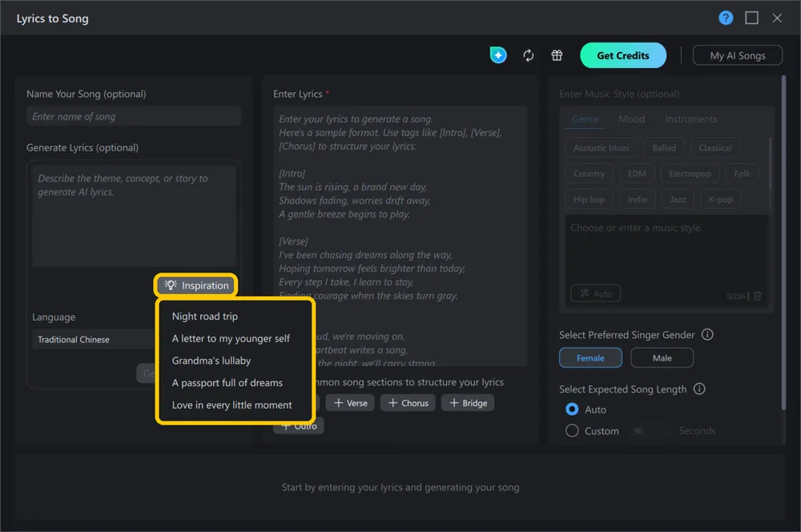Choose Female singer gender
This screenshot has width=801, height=532.
(590, 357)
